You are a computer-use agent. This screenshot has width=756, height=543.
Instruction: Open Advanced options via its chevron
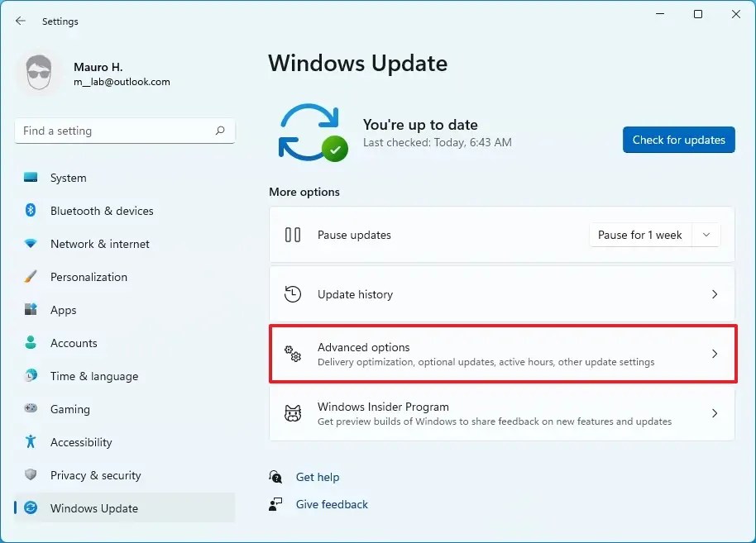715,354
